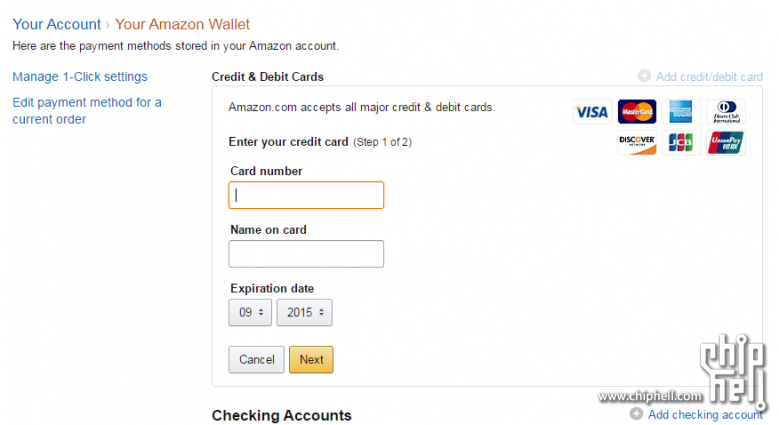Image resolution: width=779 pixels, height=425 pixels.
Task: Click plus icon beside Add credit/debit card
Action: tap(644, 76)
